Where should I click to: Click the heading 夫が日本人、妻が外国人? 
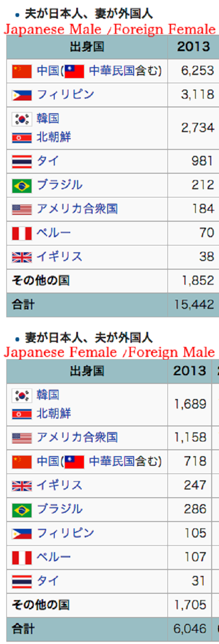89,13
